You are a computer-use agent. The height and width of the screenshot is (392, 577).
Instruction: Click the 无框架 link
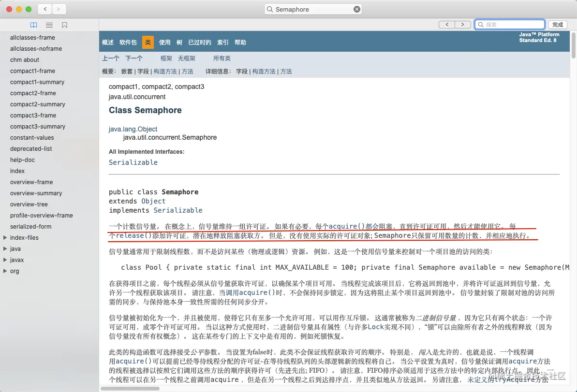(x=187, y=58)
